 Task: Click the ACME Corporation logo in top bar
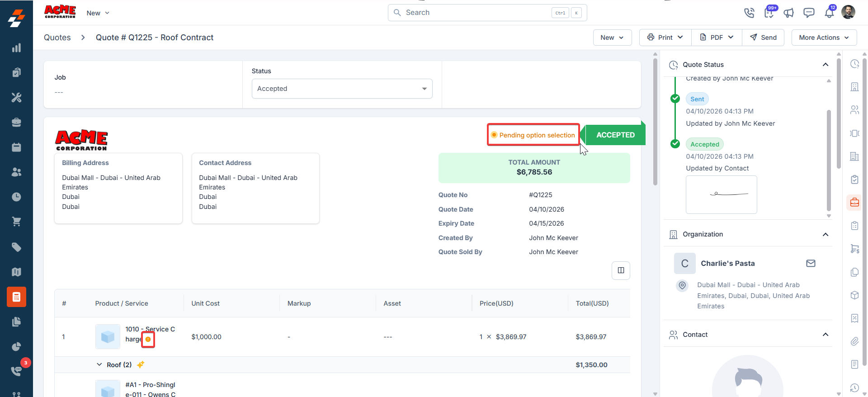point(60,12)
